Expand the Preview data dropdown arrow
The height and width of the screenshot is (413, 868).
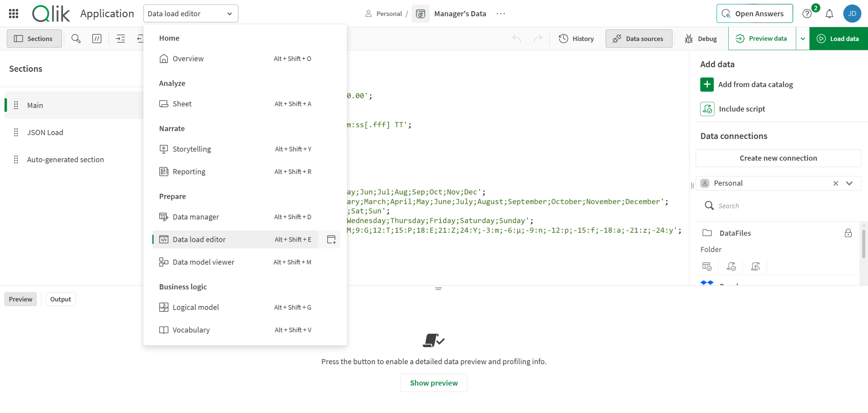click(x=803, y=39)
